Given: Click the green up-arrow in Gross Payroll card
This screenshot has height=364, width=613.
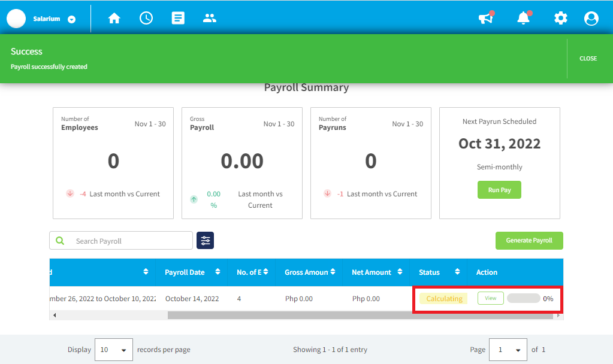Looking at the screenshot, I should pos(194,199).
